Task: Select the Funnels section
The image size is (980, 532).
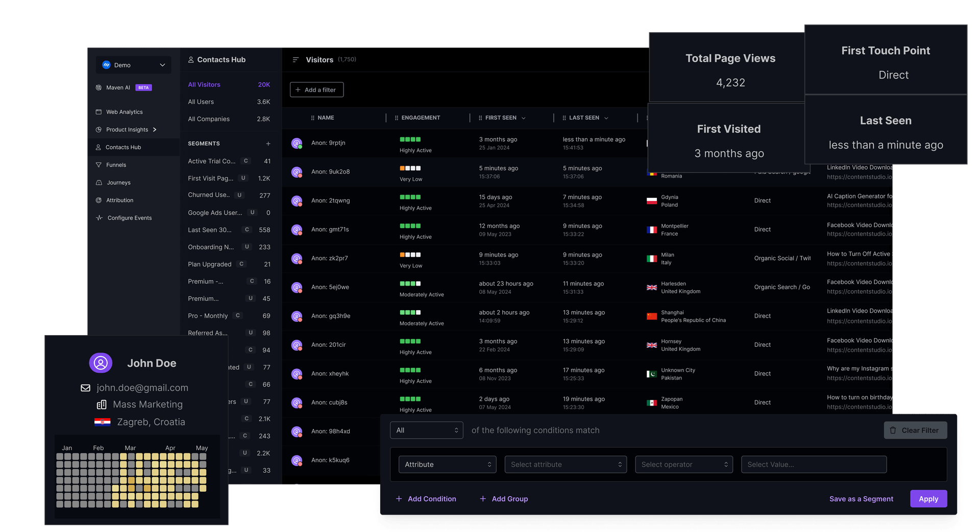Action: 116,165
